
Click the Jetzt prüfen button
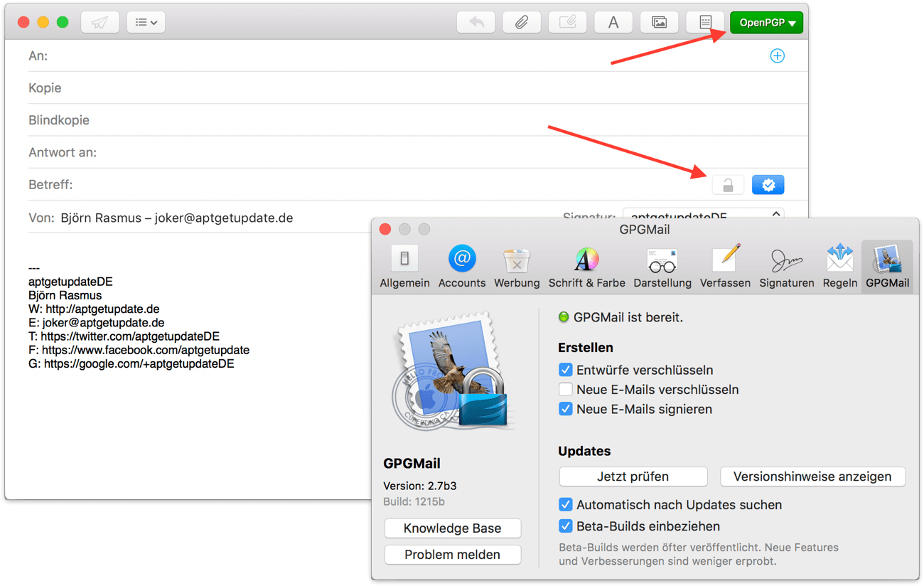pos(633,476)
